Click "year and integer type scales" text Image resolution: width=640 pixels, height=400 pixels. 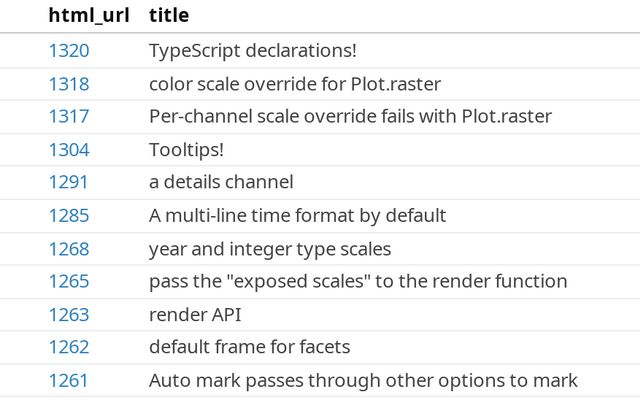270,248
